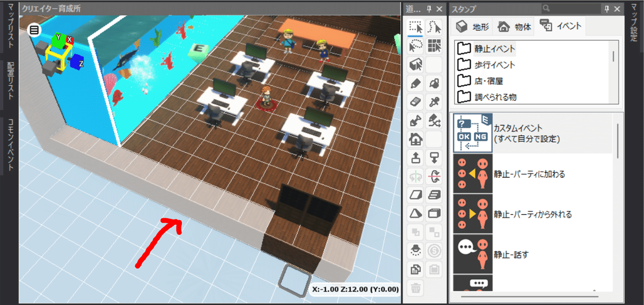Click the lower terrain down-arrow tool
Image resolution: width=644 pixels, height=305 pixels.
click(x=435, y=158)
